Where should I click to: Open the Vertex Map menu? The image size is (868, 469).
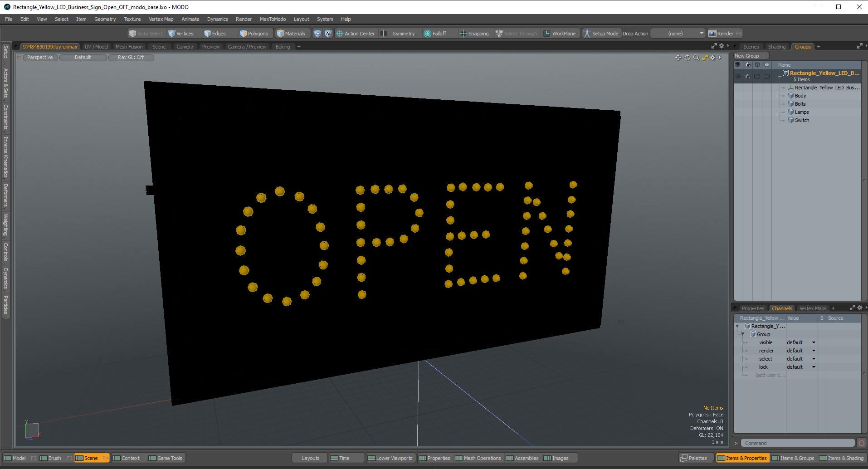161,19
